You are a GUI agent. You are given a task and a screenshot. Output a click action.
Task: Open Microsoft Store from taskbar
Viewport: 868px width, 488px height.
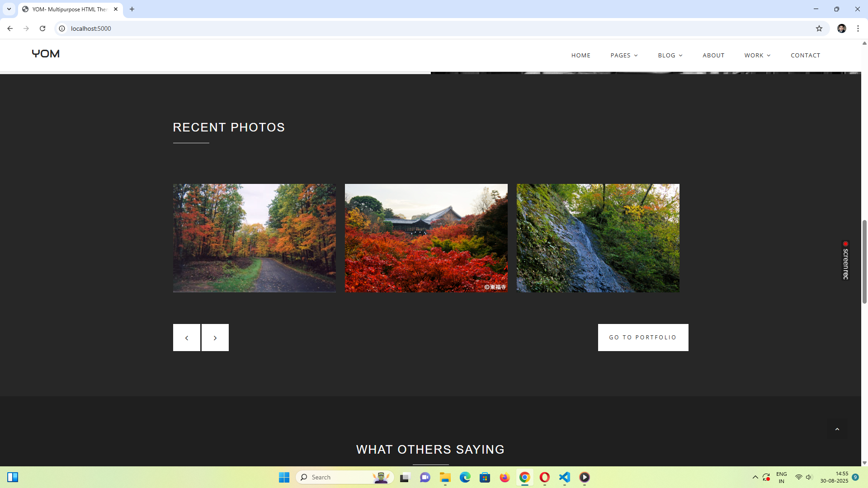click(x=485, y=477)
